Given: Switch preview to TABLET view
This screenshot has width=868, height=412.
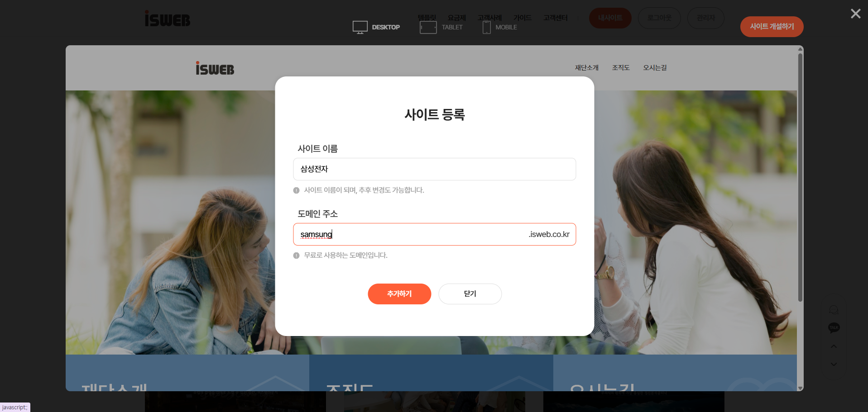Looking at the screenshot, I should point(441,27).
